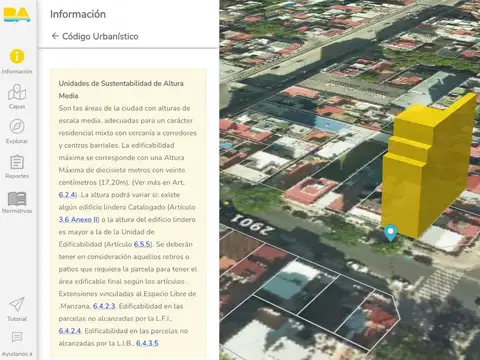
Task: Open the Capas map layers panel
Action: (x=17, y=97)
